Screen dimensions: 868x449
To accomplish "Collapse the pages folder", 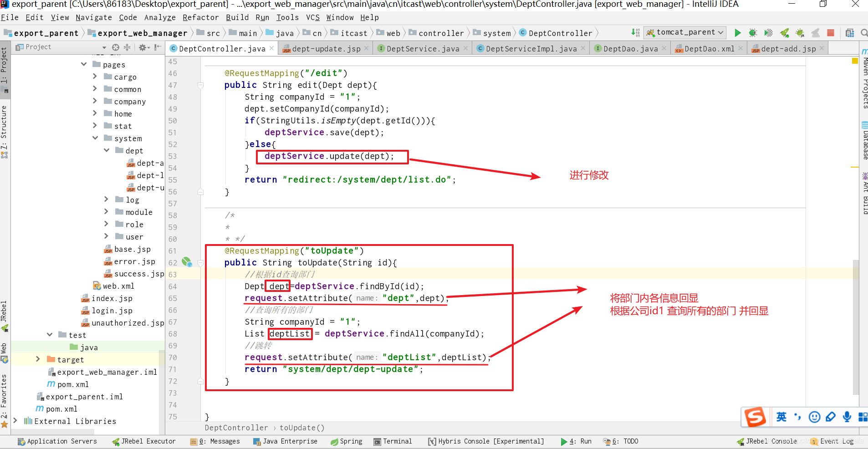I will coord(84,64).
